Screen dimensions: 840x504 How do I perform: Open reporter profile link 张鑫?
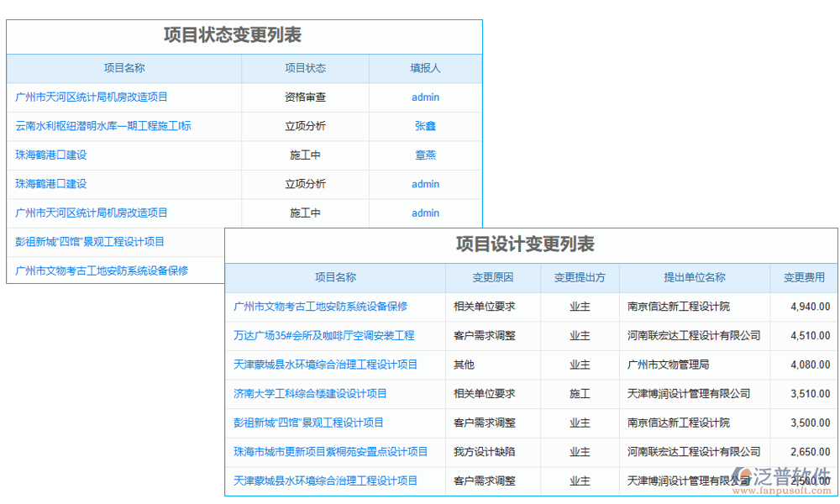click(425, 126)
